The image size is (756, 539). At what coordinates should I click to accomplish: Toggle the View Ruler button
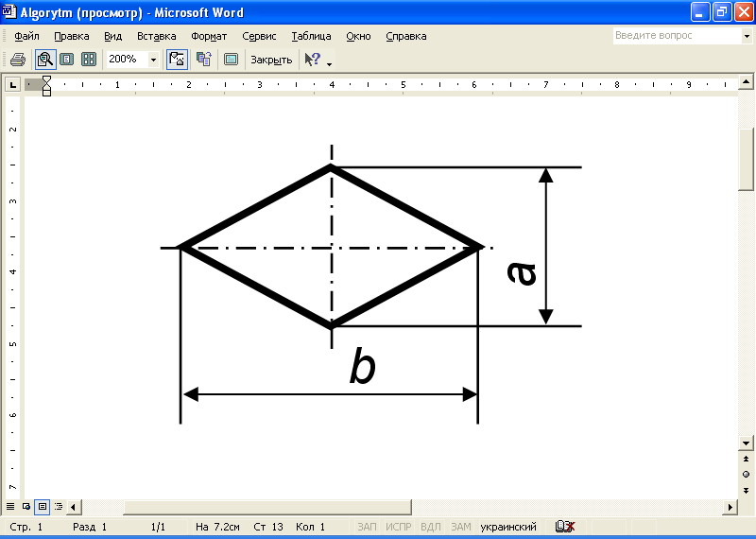click(177, 60)
